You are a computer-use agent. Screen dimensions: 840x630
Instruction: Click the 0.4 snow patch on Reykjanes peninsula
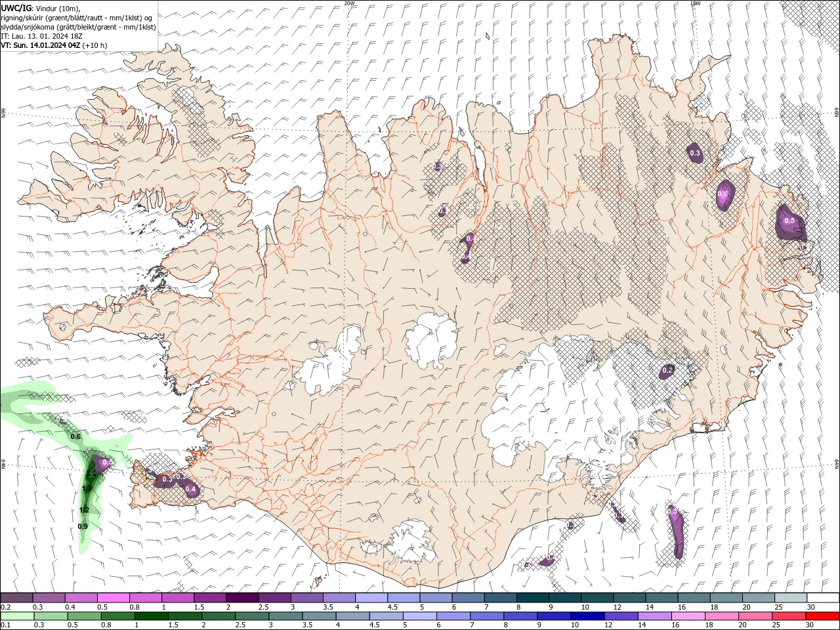click(190, 489)
